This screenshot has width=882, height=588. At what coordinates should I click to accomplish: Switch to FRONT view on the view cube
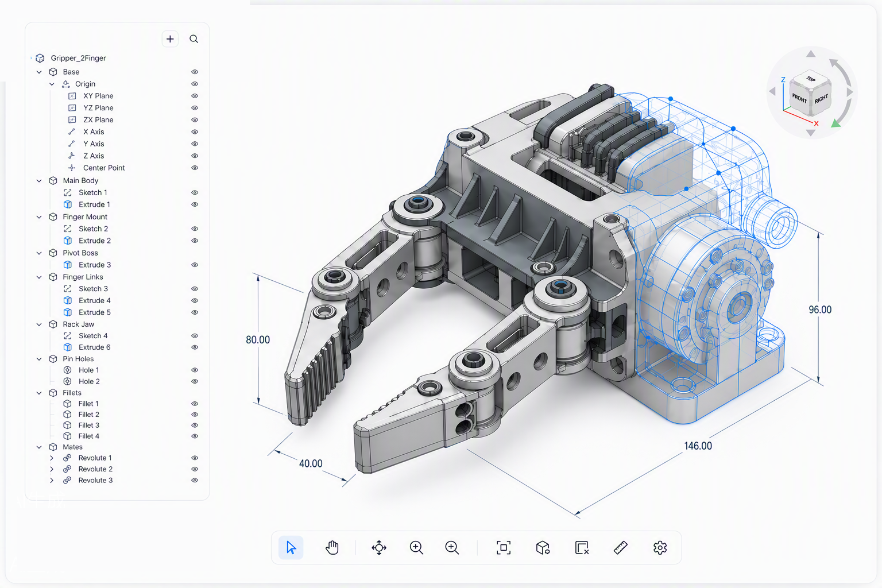tap(800, 98)
